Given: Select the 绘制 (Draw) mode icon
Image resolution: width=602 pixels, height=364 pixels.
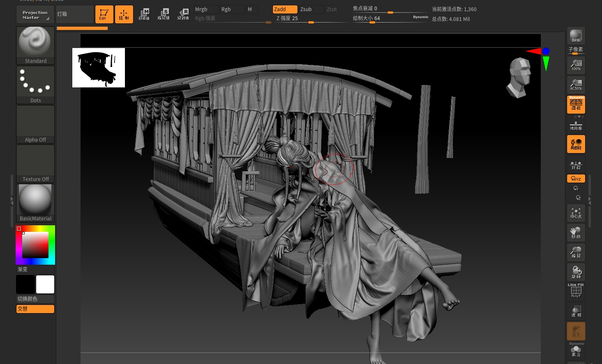Looking at the screenshot, I should [124, 14].
